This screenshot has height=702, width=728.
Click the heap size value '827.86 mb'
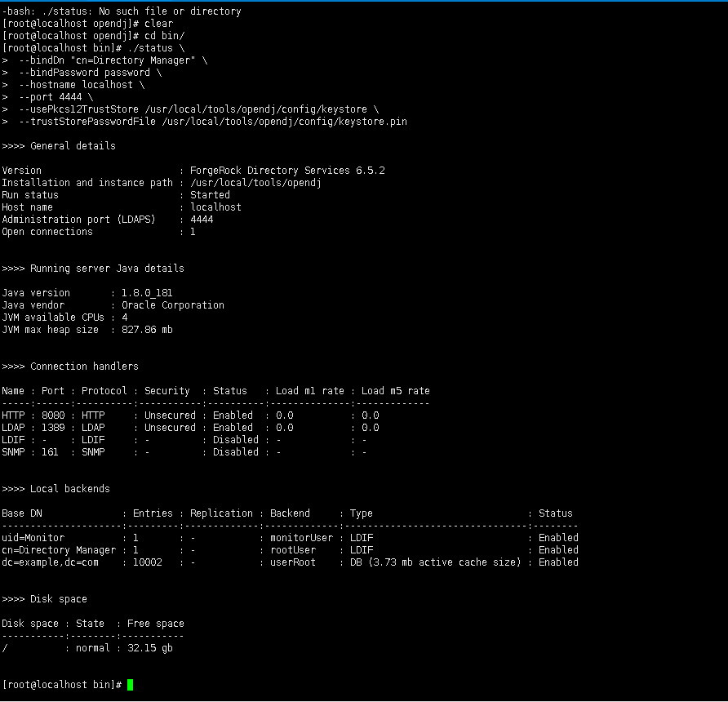(147, 330)
